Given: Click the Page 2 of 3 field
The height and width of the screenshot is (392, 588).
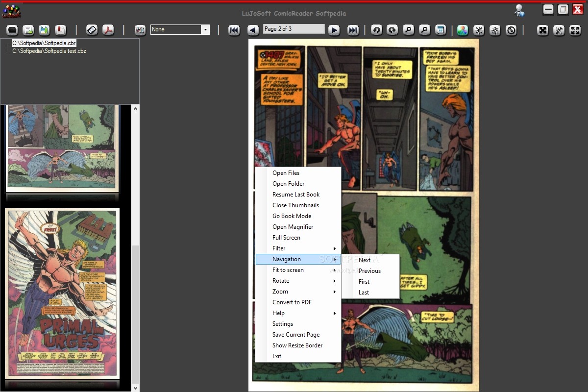Looking at the screenshot, I should pyautogui.click(x=294, y=29).
